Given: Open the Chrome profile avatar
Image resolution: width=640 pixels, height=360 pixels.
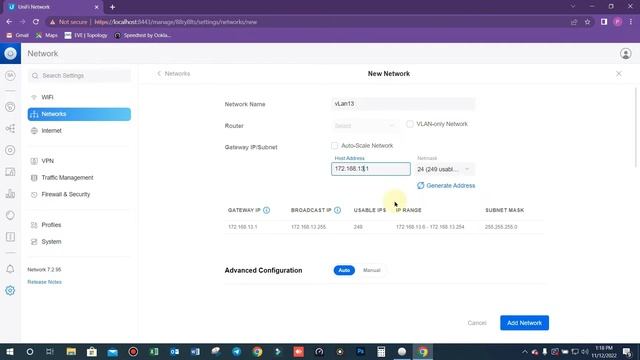Looking at the screenshot, I should click(618, 22).
